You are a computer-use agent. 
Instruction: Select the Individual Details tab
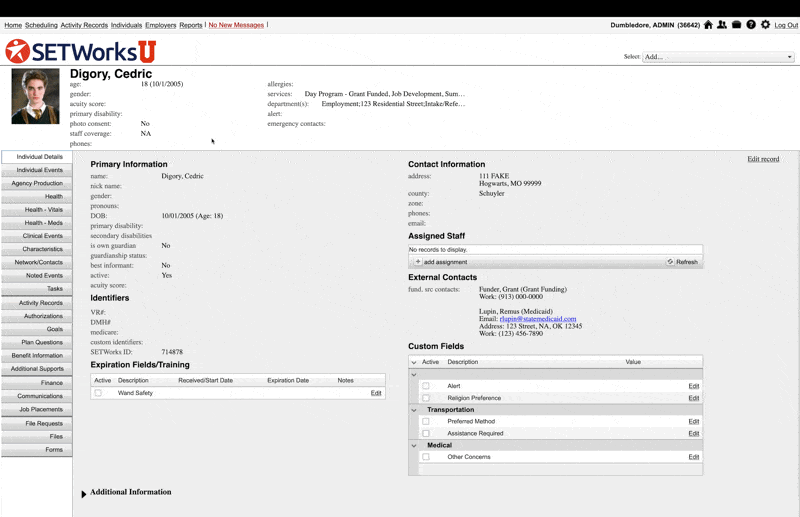tap(37, 157)
